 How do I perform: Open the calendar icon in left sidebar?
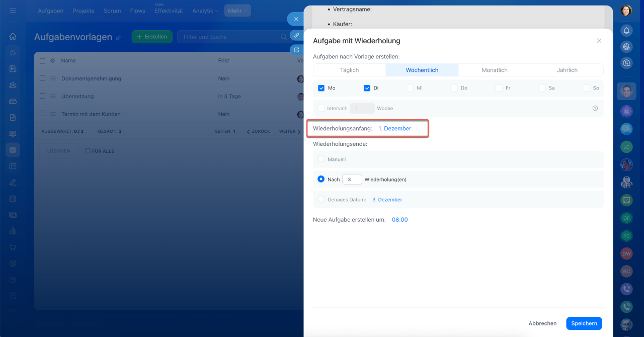point(13,166)
